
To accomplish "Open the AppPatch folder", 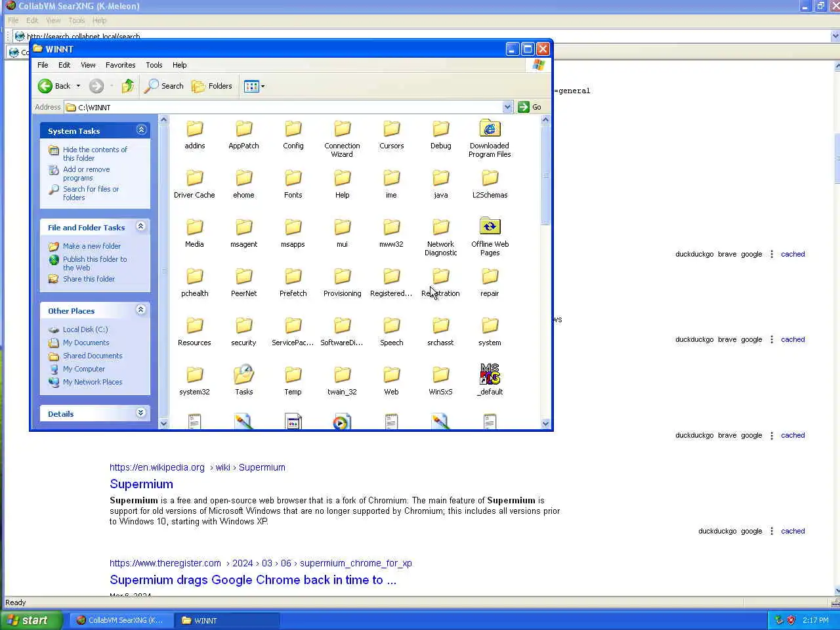I will 243,135.
